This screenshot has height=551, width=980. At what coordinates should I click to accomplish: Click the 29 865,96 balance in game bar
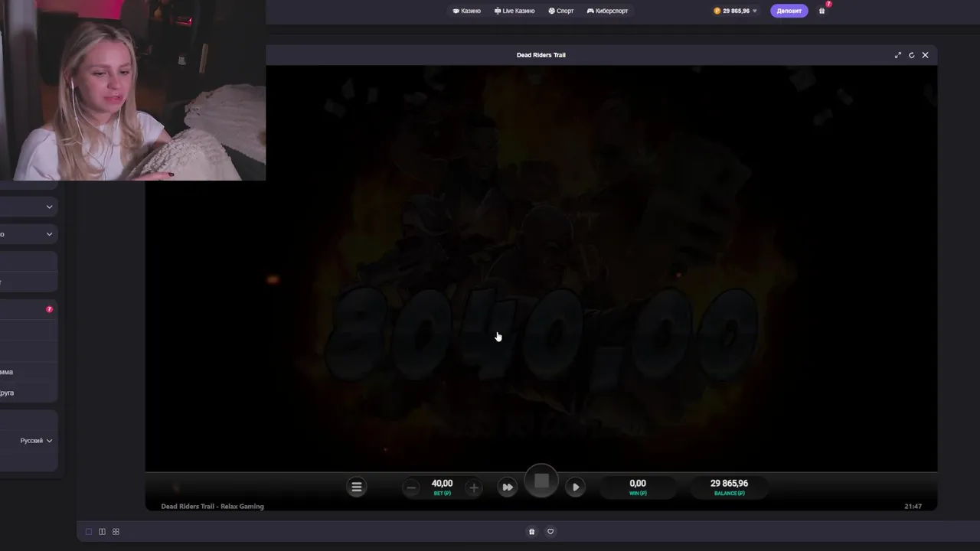point(729,484)
